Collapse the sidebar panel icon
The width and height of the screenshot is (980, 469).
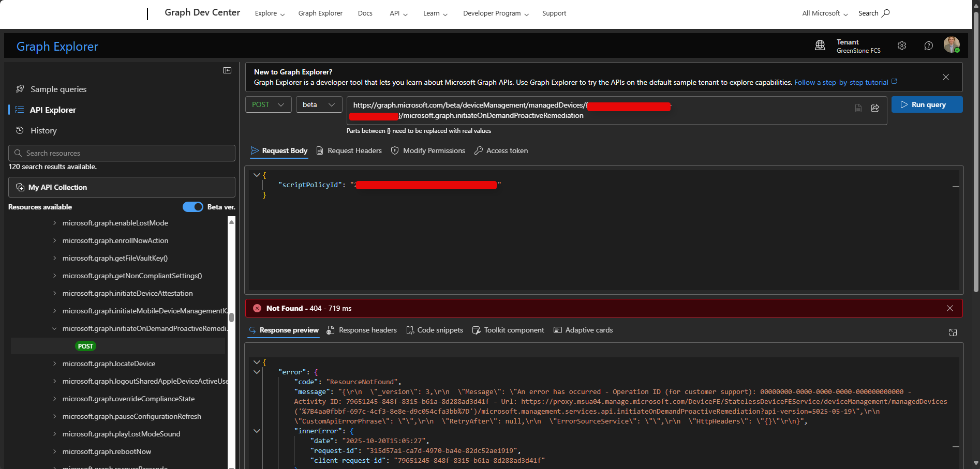(x=227, y=70)
